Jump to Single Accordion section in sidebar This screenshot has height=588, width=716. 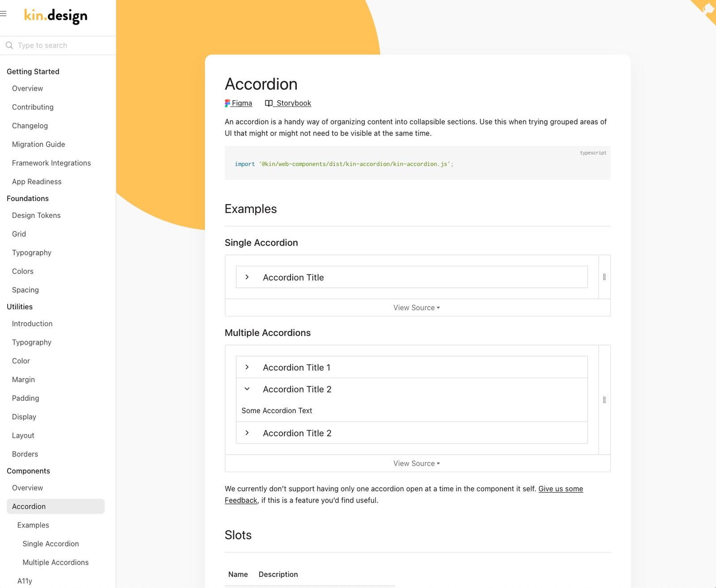click(x=51, y=544)
